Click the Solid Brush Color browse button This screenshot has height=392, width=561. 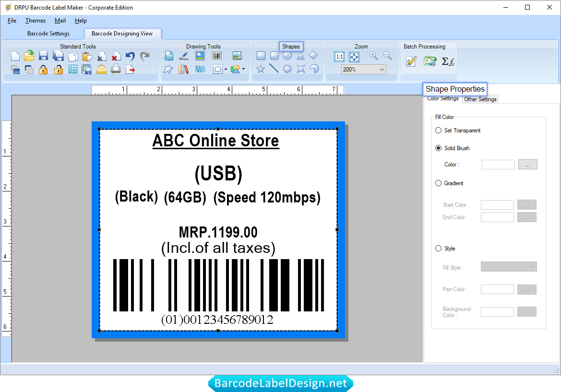[528, 165]
